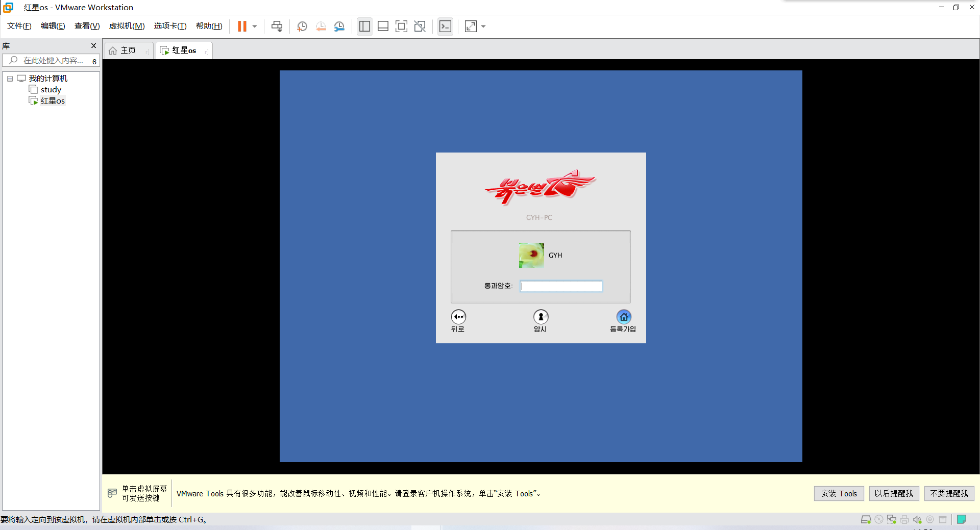Open the snapshot manager
980x530 pixels.
(x=339, y=27)
